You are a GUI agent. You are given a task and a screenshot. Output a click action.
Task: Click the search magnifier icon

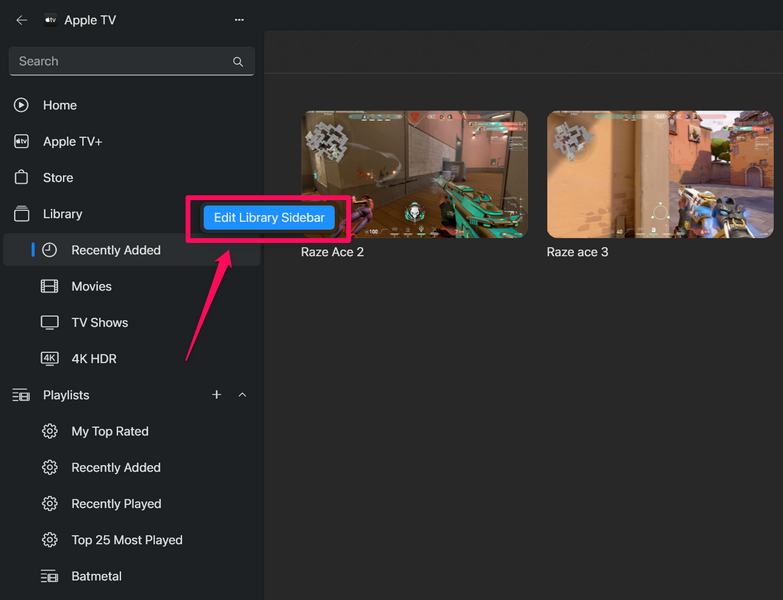(238, 62)
